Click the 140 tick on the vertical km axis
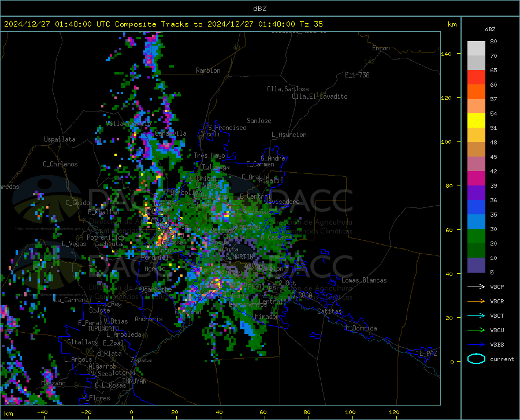Image resolution: width=520 pixels, height=420 pixels. pyautogui.click(x=446, y=54)
